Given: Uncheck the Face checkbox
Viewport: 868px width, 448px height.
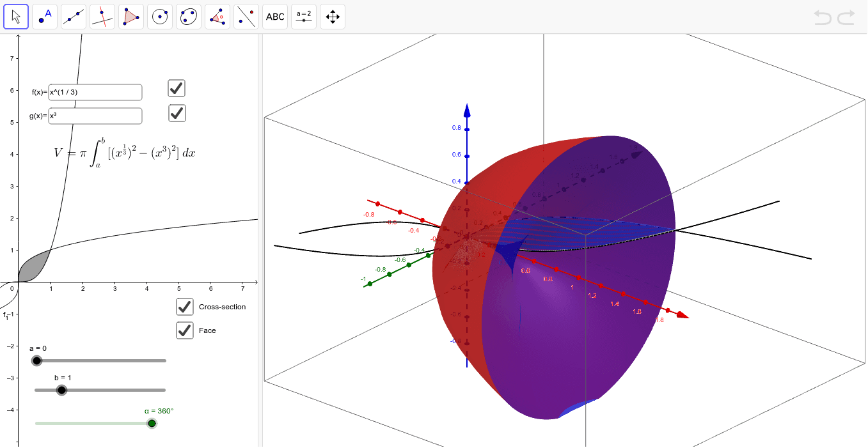Looking at the screenshot, I should coord(184,330).
